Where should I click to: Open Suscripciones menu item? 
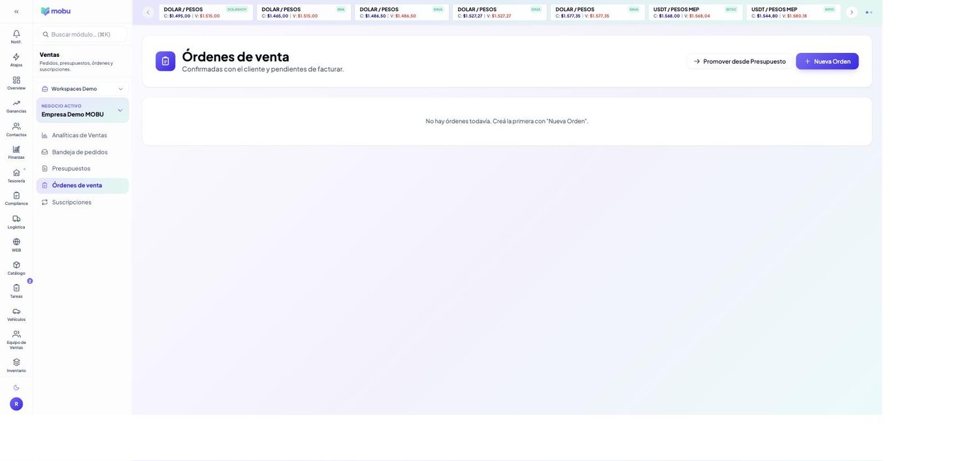[x=82, y=202]
